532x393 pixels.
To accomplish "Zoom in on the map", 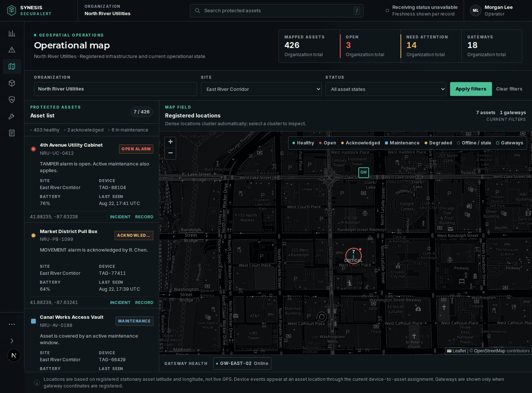I will pos(170,142).
